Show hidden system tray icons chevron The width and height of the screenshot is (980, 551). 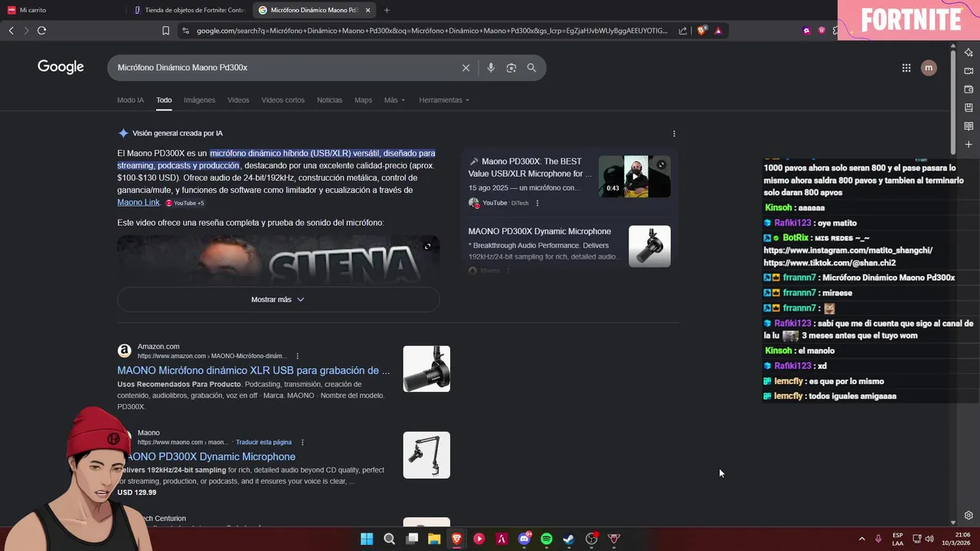click(861, 539)
